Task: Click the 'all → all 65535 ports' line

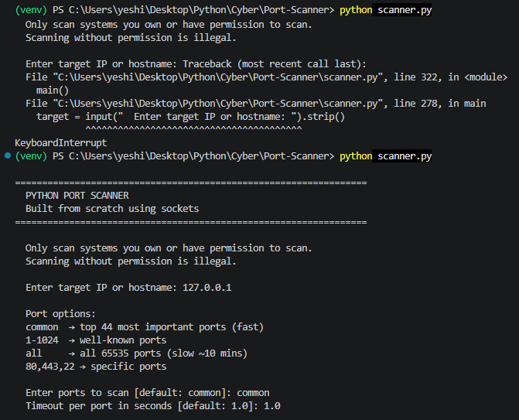Action: coord(136,353)
